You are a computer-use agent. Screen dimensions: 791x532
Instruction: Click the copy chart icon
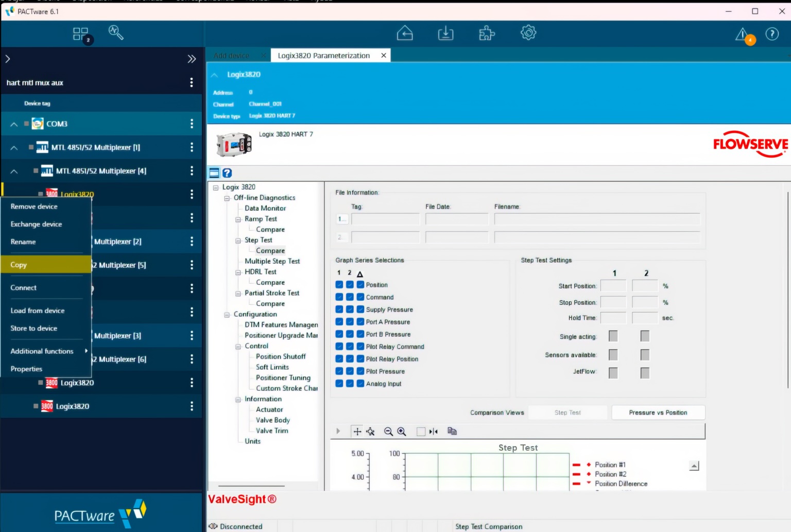[452, 431]
